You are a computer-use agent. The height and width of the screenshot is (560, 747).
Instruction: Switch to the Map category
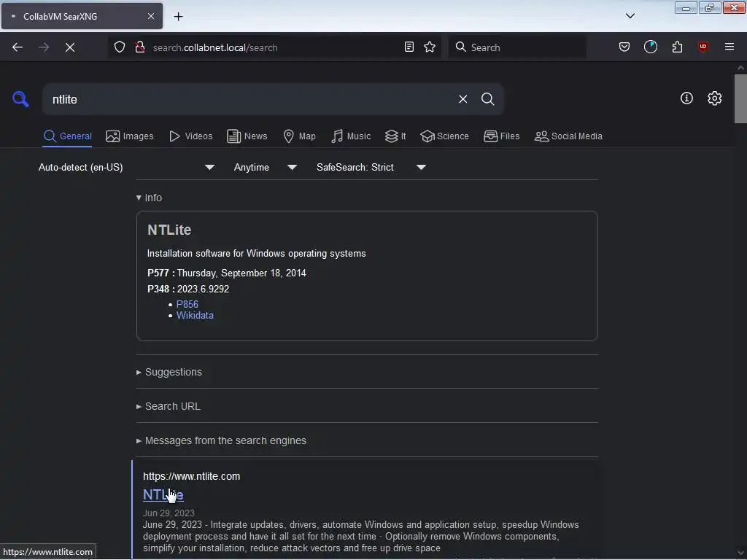(x=299, y=136)
